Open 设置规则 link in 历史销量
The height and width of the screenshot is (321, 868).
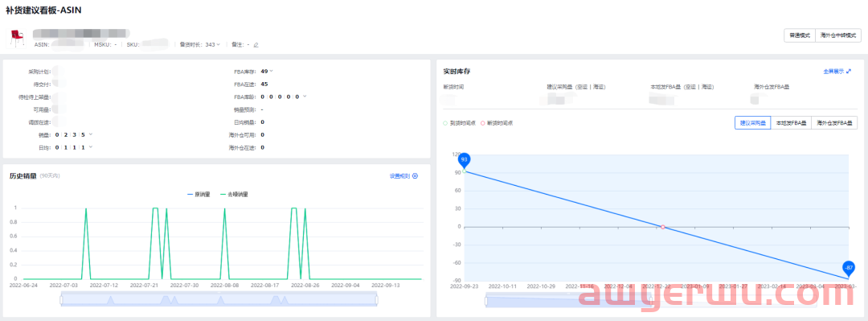tap(399, 175)
